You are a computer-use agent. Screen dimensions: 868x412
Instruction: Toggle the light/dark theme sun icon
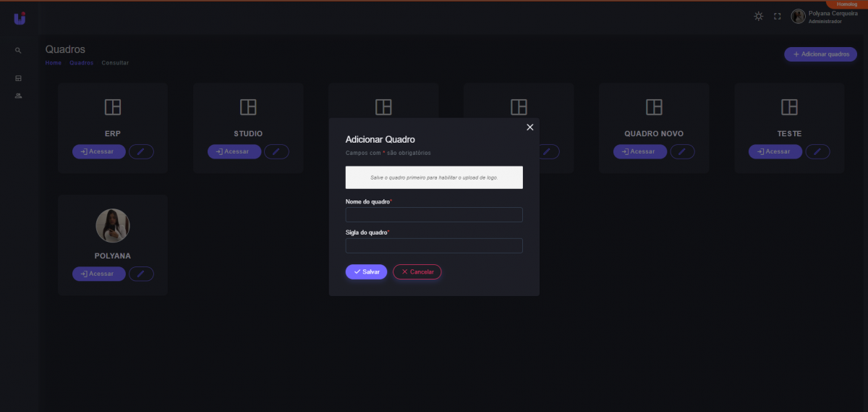point(758,16)
